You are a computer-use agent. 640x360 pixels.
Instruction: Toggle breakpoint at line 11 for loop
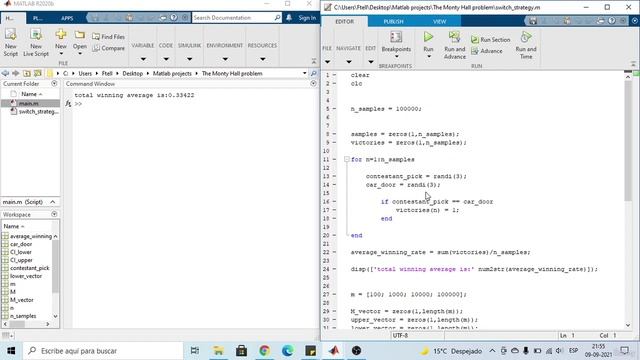(334, 160)
